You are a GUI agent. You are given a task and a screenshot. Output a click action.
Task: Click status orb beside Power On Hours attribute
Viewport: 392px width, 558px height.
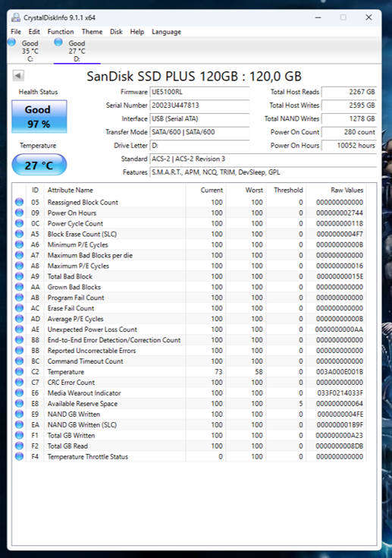click(x=20, y=213)
